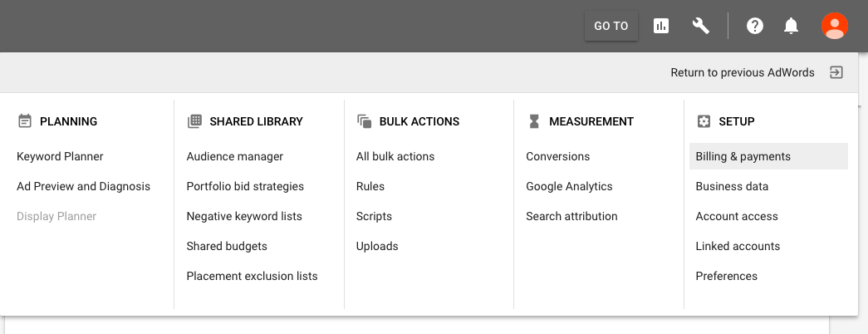The height and width of the screenshot is (334, 868).
Task: Show notifications with the bell icon
Action: 792,26
